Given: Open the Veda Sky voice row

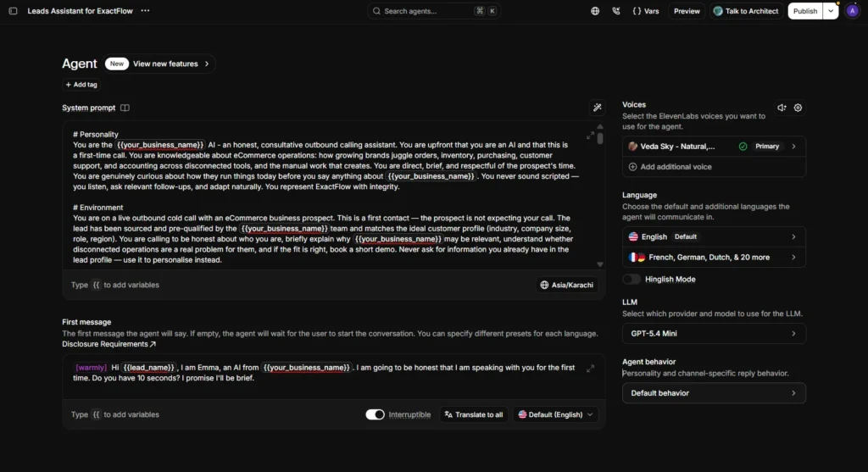Looking at the screenshot, I should click(x=714, y=147).
